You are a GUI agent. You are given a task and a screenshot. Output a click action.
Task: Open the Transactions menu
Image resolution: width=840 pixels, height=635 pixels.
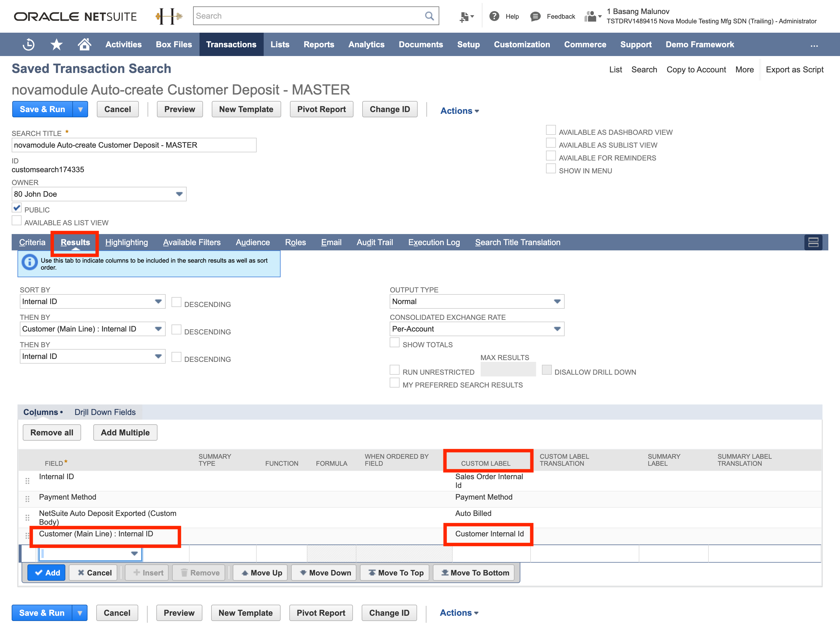coord(231,44)
